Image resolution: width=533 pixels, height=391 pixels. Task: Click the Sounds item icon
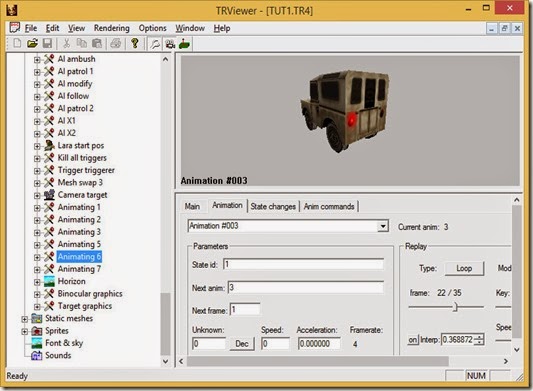(36, 356)
